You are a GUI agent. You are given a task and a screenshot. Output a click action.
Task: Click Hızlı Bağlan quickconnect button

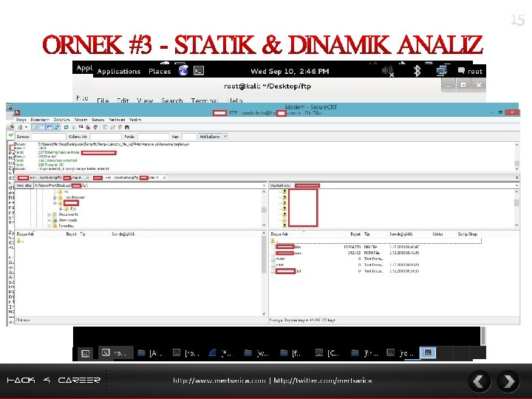[210, 137]
